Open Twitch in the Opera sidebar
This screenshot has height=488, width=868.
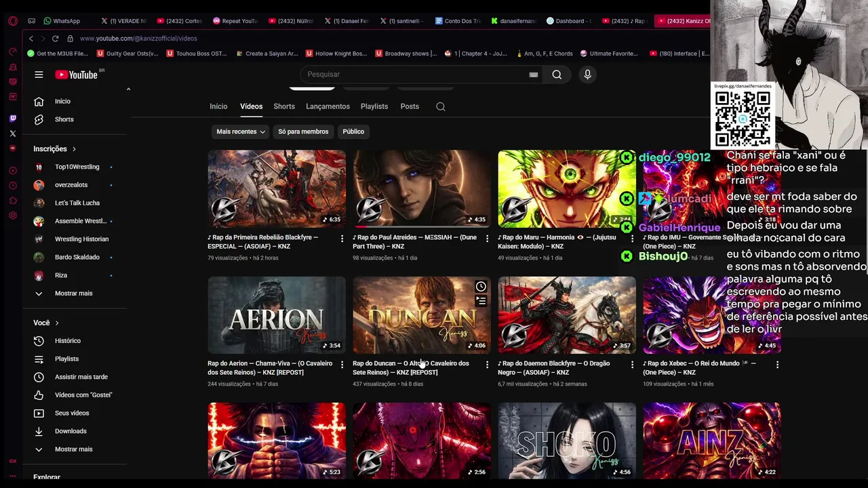pos(13,119)
